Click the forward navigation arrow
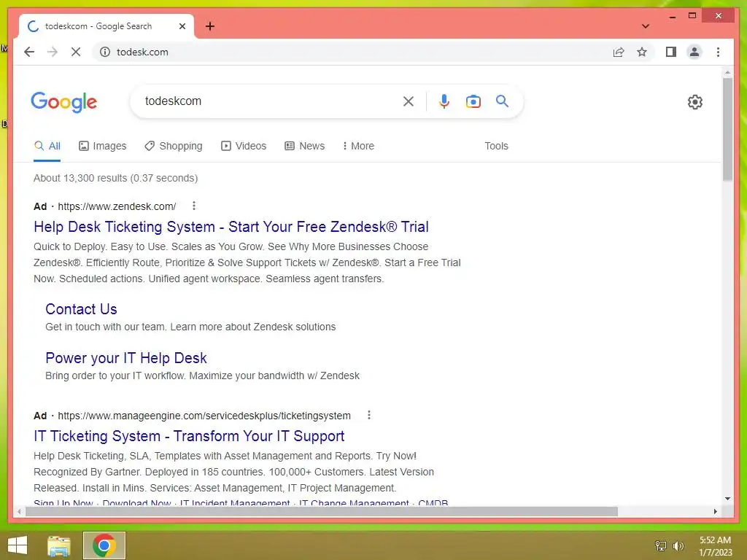 click(x=53, y=52)
